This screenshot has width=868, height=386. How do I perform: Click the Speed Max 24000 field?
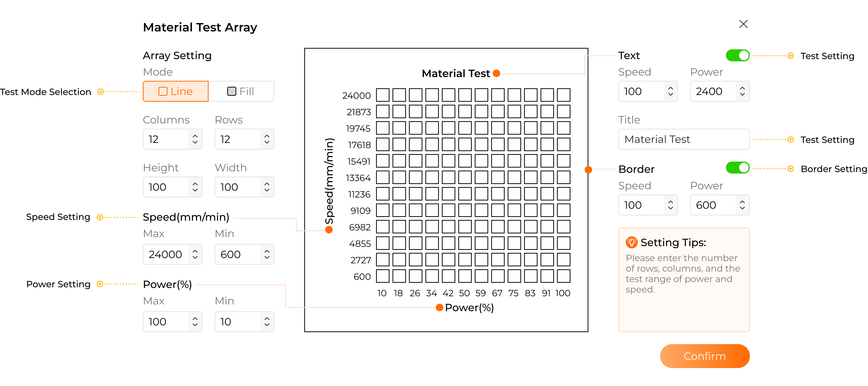pyautogui.click(x=173, y=255)
